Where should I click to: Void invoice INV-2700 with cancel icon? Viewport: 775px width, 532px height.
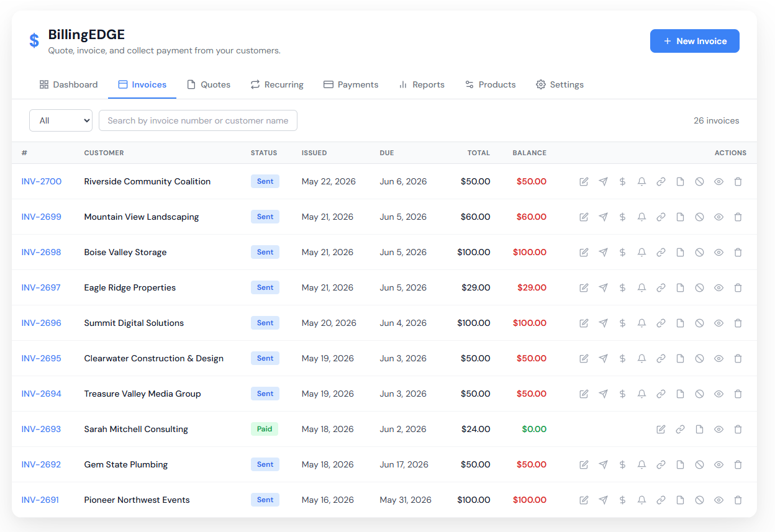pyautogui.click(x=699, y=182)
